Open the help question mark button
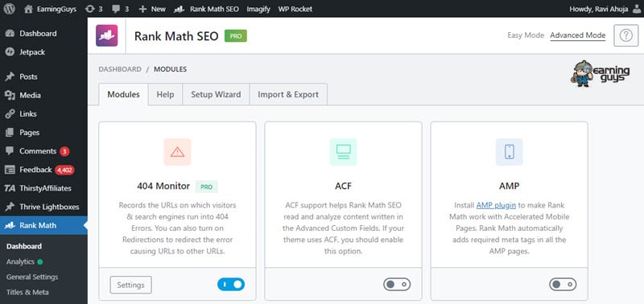 coord(626,35)
